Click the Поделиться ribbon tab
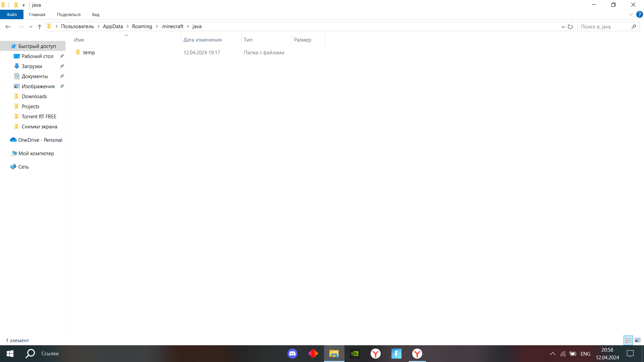644x362 pixels. [x=68, y=15]
